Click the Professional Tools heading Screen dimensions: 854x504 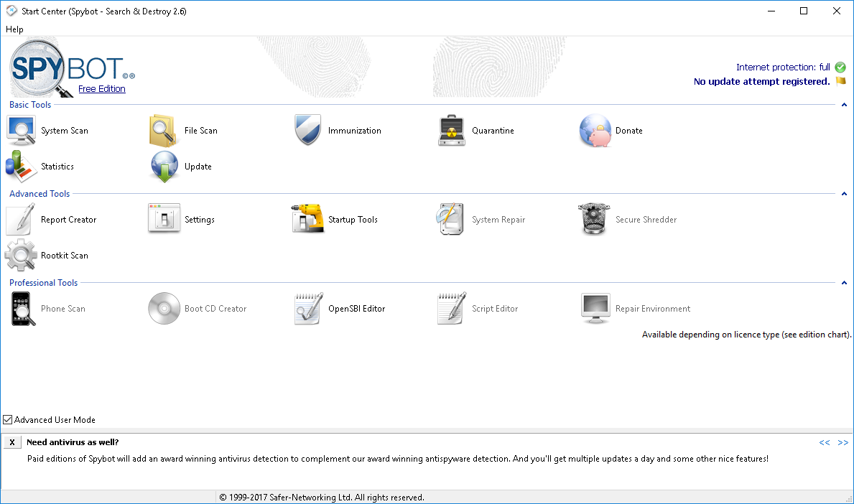click(44, 282)
